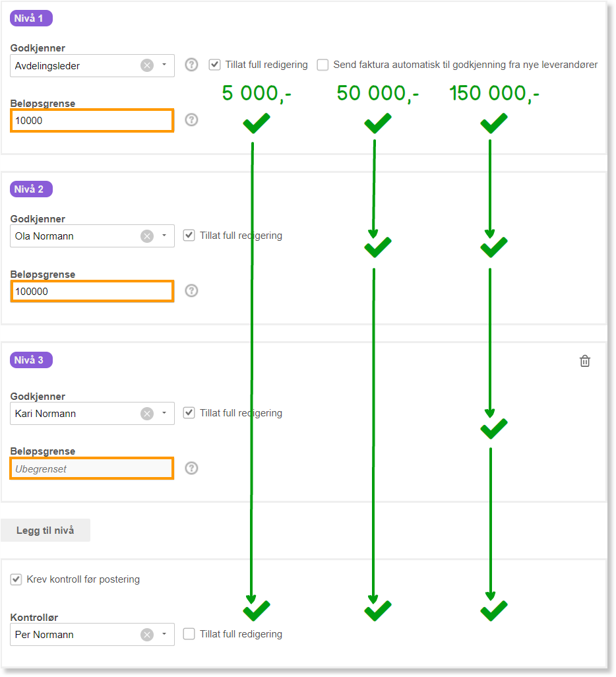Expand the Kari Normann approver dropdown arrow
Image resolution: width=616 pixels, height=677 pixels.
164,413
